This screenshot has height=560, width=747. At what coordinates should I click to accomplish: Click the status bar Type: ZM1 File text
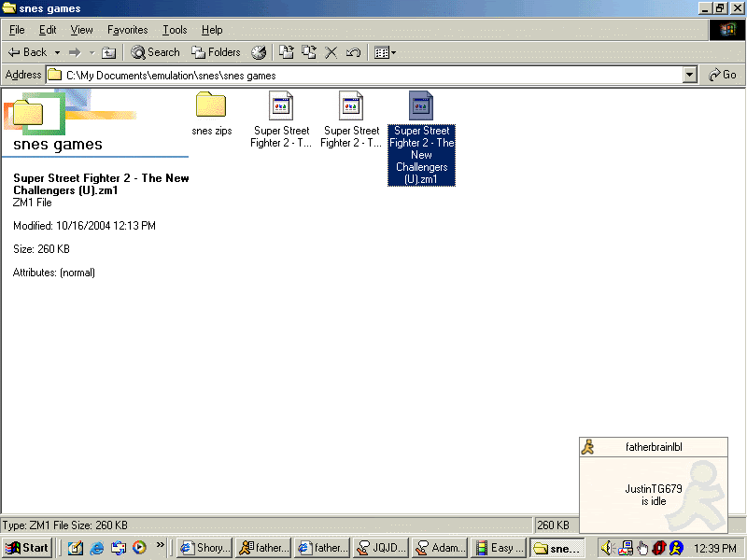pyautogui.click(x=64, y=525)
